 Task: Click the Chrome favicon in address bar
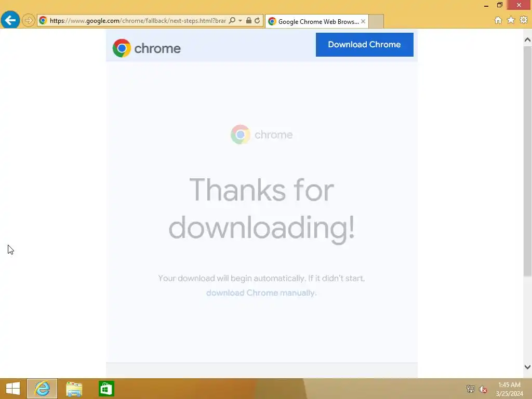pyautogui.click(x=43, y=20)
